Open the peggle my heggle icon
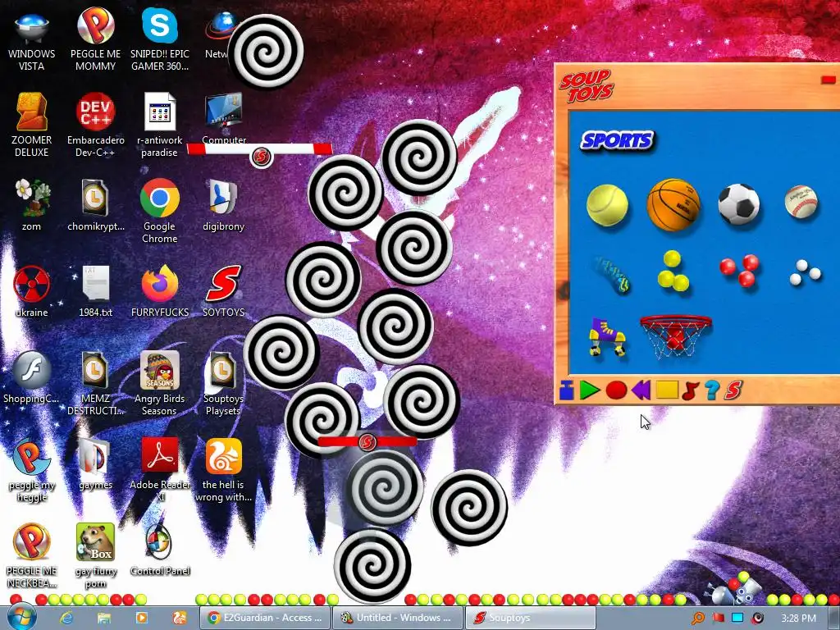 [x=32, y=470]
